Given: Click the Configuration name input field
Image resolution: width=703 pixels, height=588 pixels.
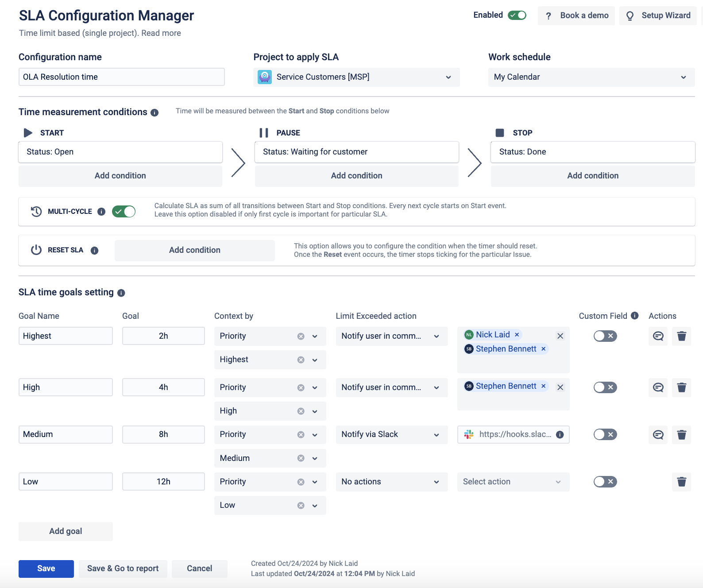Looking at the screenshot, I should [x=121, y=77].
